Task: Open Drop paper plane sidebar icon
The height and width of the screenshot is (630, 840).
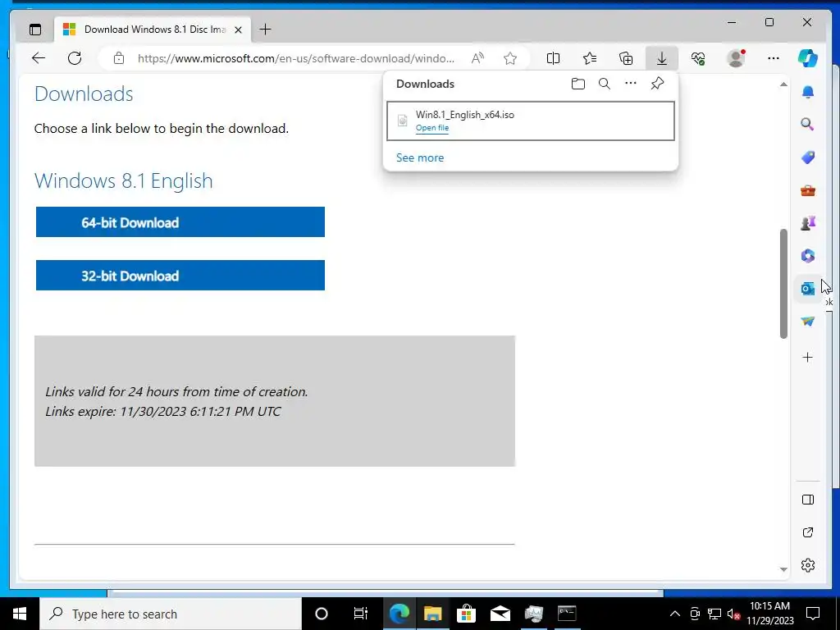Action: [808, 322]
